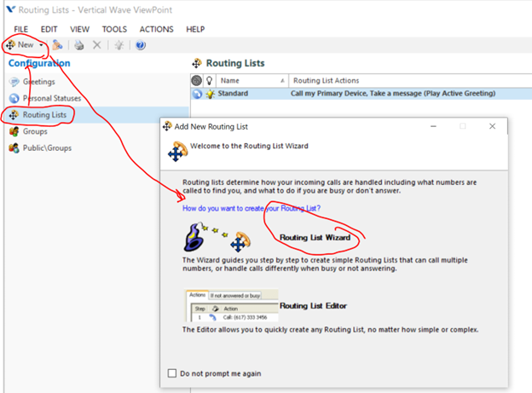Click the blue Help question mark icon
This screenshot has width=532, height=393.
coord(141,44)
